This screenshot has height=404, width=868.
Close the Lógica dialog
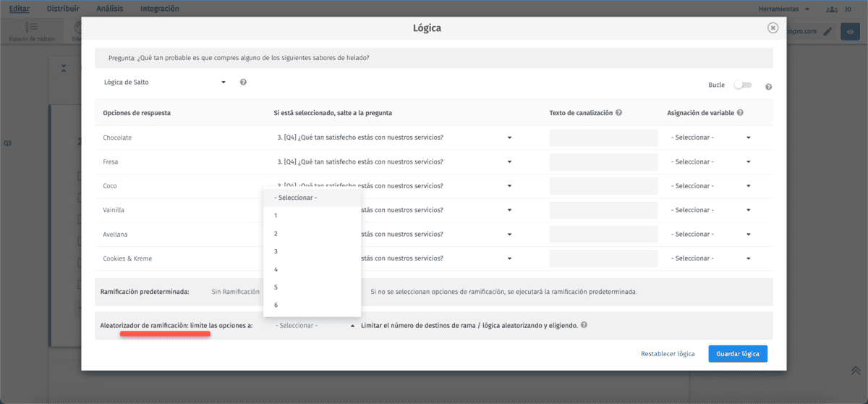pyautogui.click(x=773, y=28)
